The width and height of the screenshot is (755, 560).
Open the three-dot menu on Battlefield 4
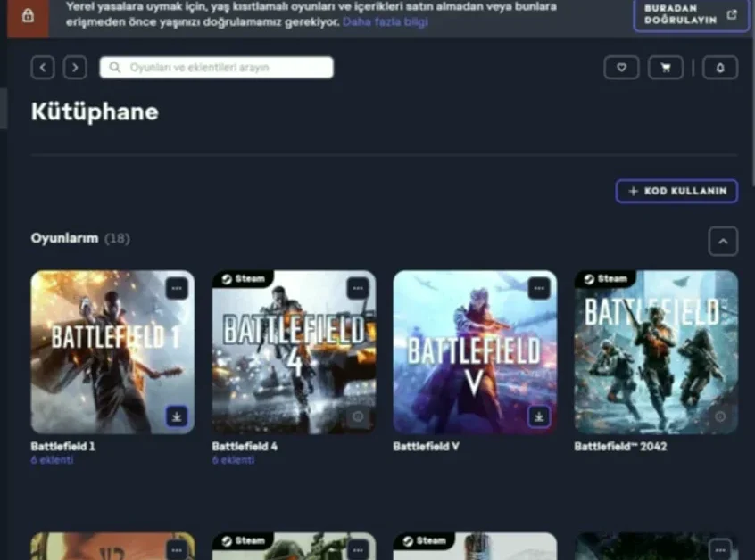tap(358, 288)
